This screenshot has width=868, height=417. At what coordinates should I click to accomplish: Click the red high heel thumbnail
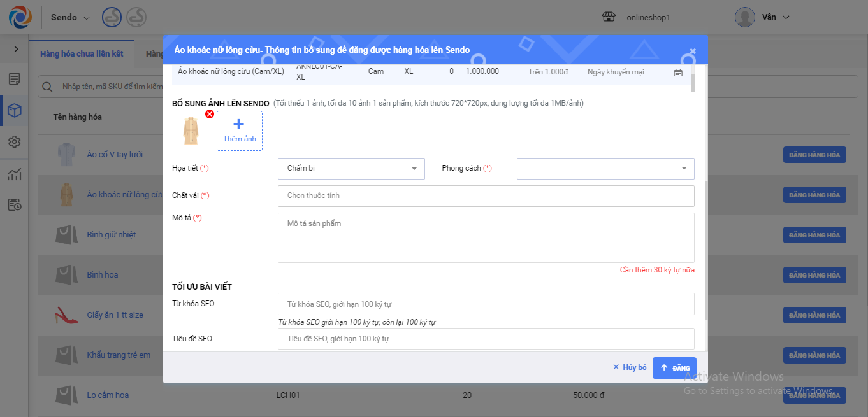(x=66, y=315)
